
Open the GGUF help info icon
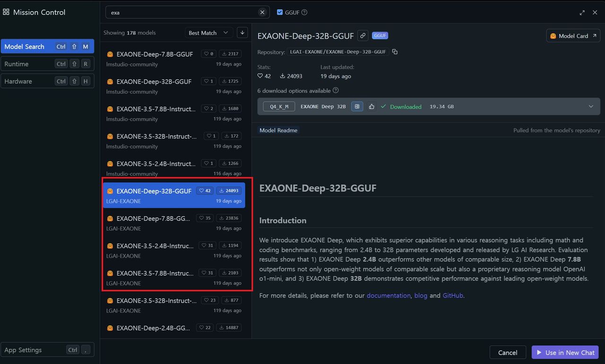[x=304, y=12]
